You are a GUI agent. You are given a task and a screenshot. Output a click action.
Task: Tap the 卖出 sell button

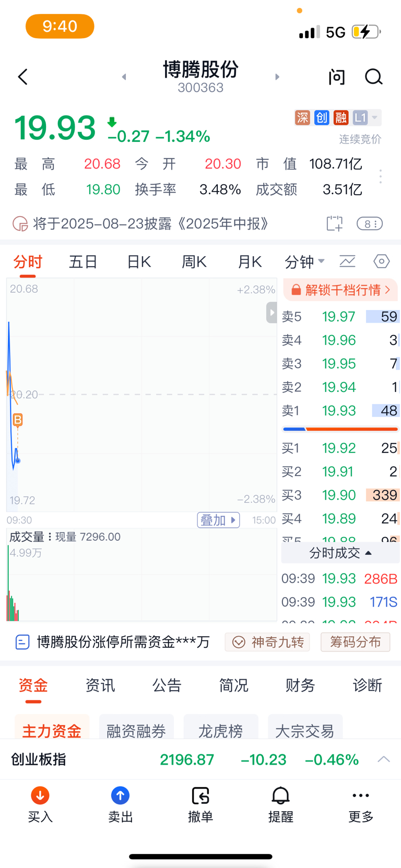point(120,805)
